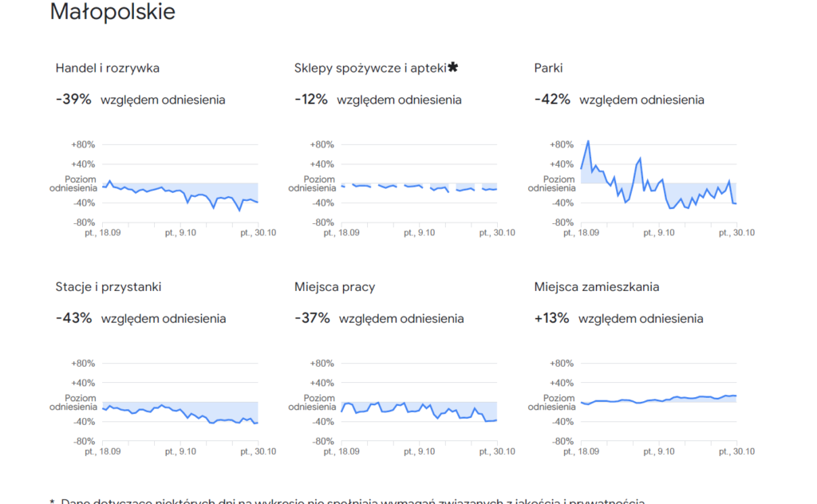Click the -43% value under Stacje i przystanki
The width and height of the screenshot is (817, 504).
pyautogui.click(x=74, y=318)
